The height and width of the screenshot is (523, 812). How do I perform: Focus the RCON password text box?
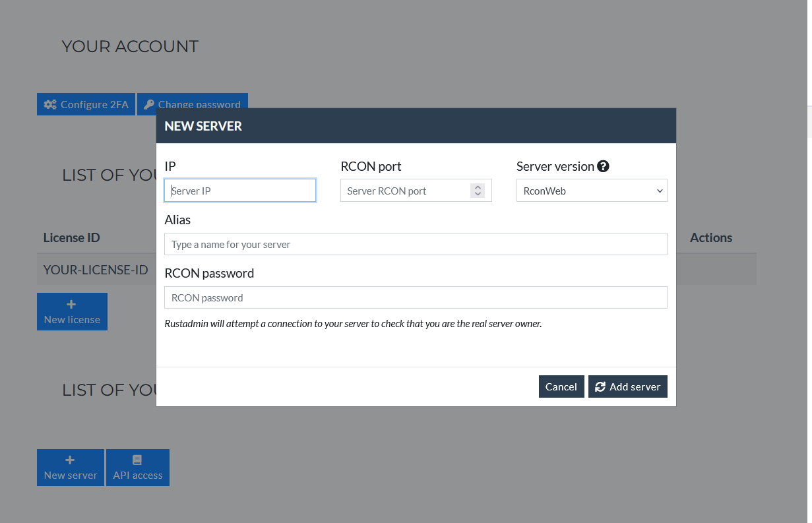(416, 297)
